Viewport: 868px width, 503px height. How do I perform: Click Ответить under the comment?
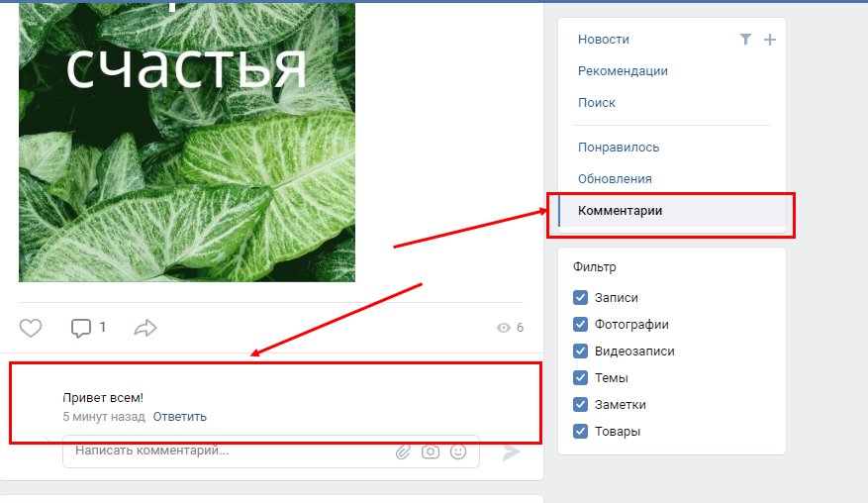pos(179,417)
